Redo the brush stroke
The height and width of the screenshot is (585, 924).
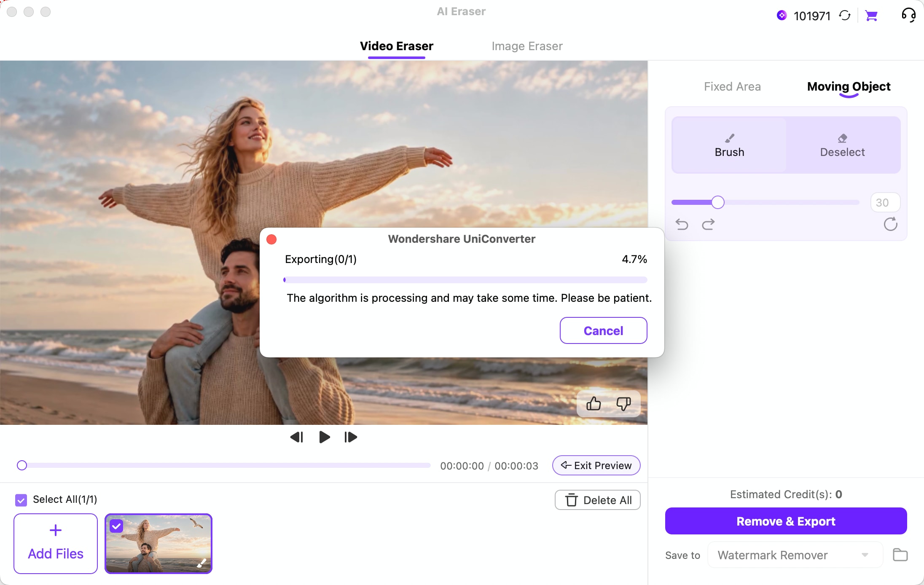pyautogui.click(x=708, y=224)
